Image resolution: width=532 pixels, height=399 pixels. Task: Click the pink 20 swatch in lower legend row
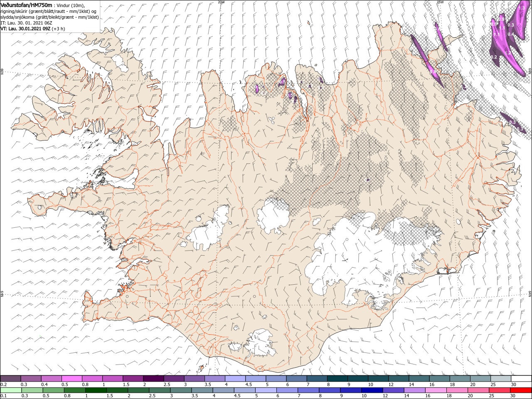(478, 390)
